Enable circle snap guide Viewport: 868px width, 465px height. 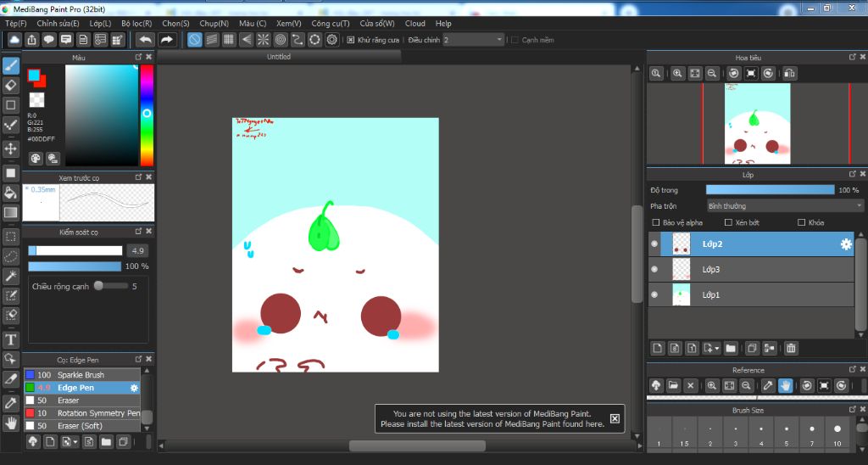click(x=280, y=39)
